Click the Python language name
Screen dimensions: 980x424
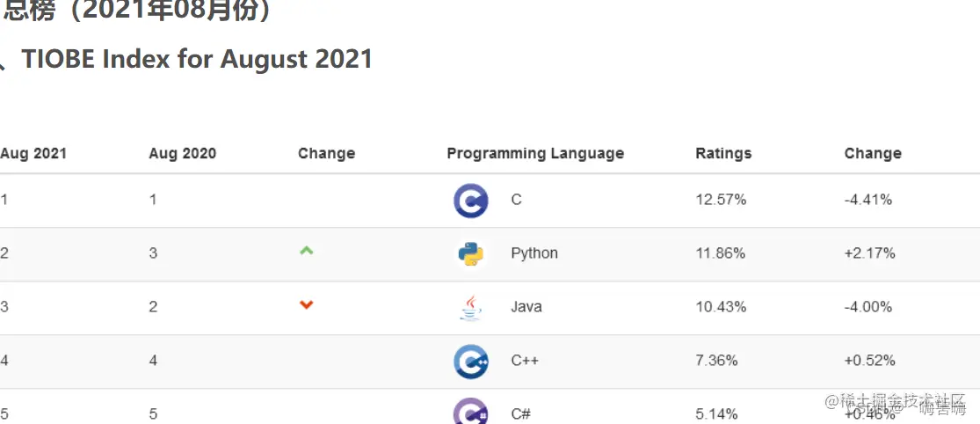[534, 253]
